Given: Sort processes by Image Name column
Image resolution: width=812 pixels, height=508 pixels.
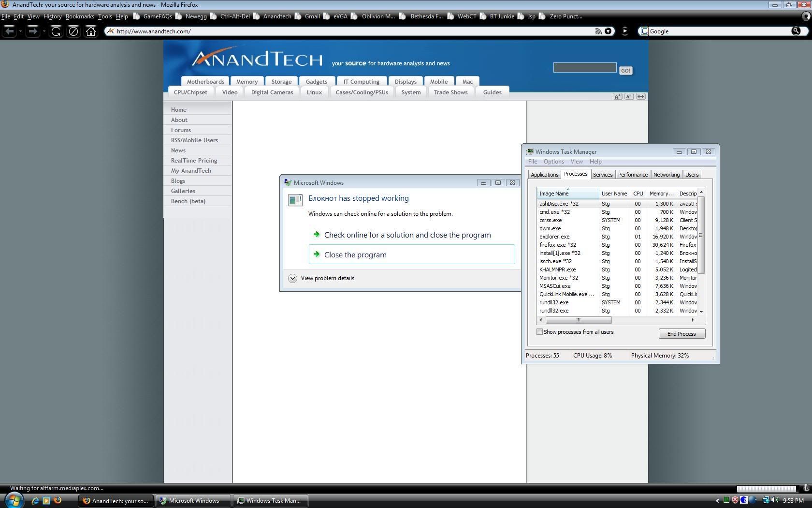Looking at the screenshot, I should 568,194.
